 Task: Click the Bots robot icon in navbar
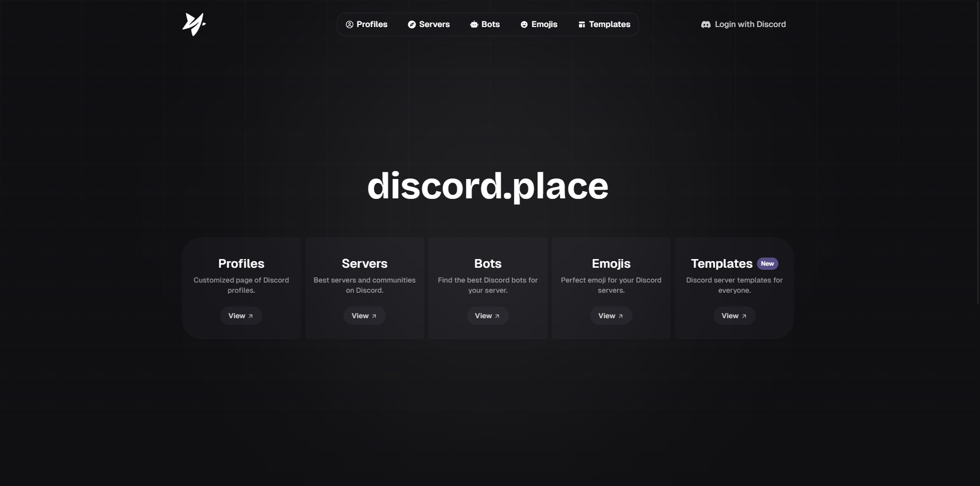[474, 24]
